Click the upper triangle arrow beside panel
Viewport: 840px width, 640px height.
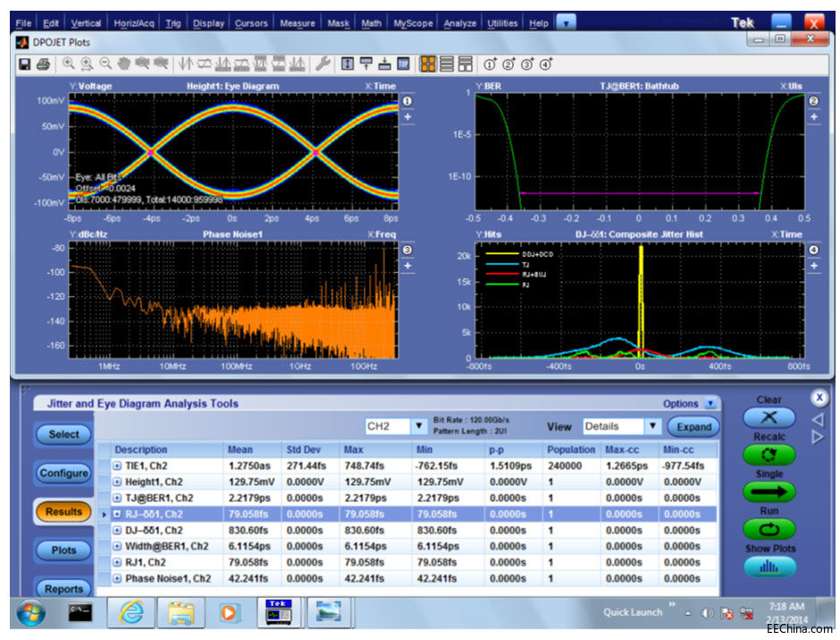pos(818,419)
